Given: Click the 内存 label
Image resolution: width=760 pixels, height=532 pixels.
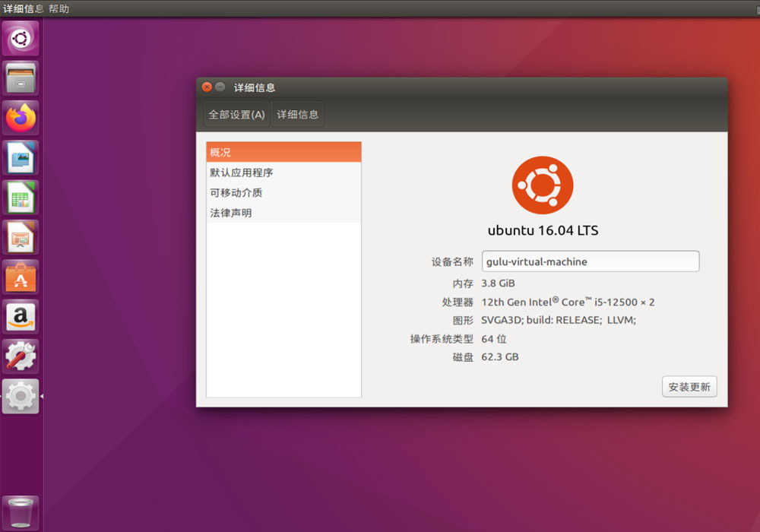Looking at the screenshot, I should [463, 283].
